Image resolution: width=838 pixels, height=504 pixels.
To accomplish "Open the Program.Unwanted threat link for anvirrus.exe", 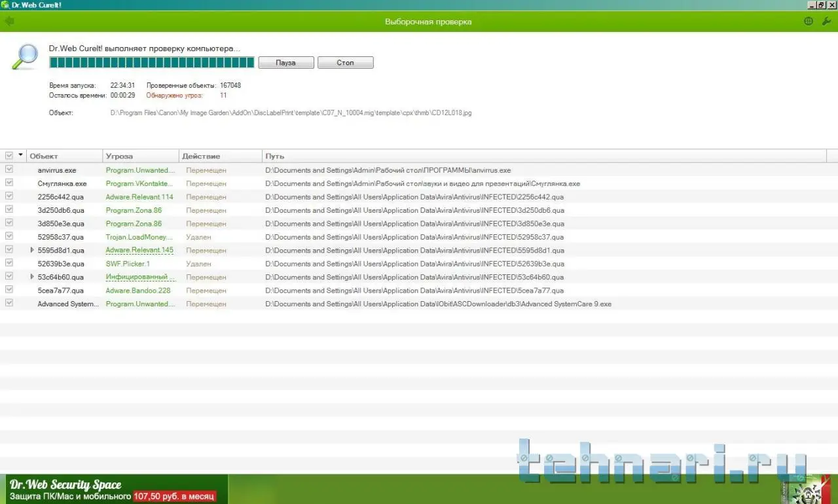I will [140, 170].
